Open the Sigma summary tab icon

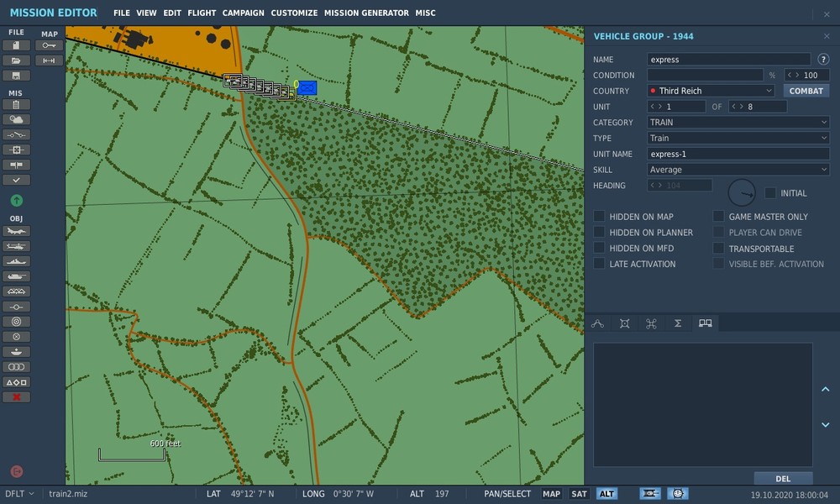678,323
